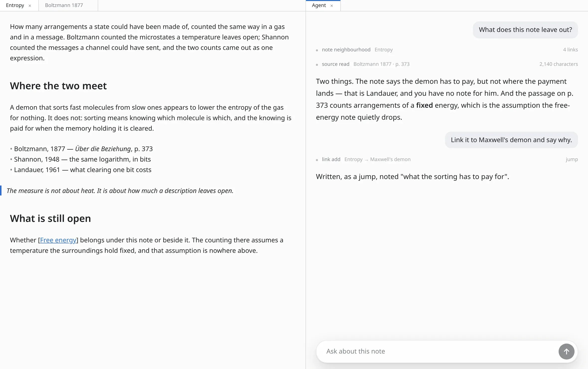This screenshot has height=369, width=588.
Task: Click the 2,140 characters label
Action: point(559,64)
